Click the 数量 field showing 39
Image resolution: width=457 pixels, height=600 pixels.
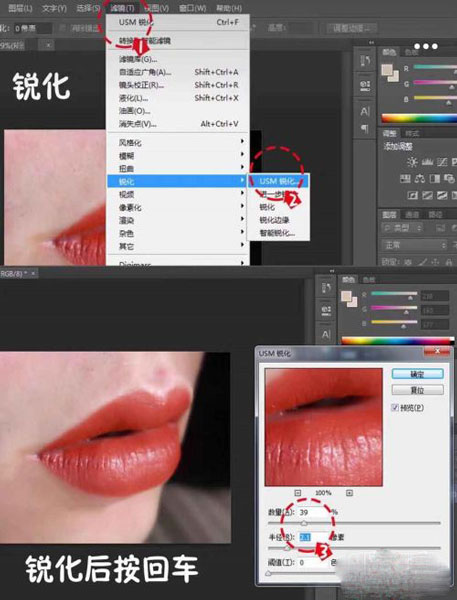[x=314, y=512]
